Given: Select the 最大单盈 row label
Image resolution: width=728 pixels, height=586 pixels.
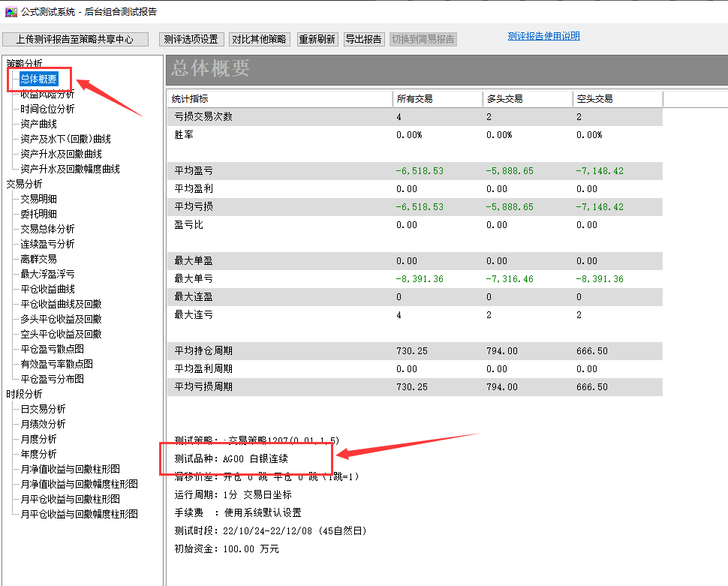Looking at the screenshot, I should pyautogui.click(x=194, y=261).
